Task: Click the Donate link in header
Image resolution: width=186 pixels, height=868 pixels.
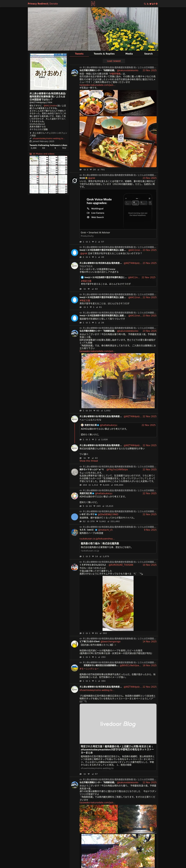Action: pos(54,4)
